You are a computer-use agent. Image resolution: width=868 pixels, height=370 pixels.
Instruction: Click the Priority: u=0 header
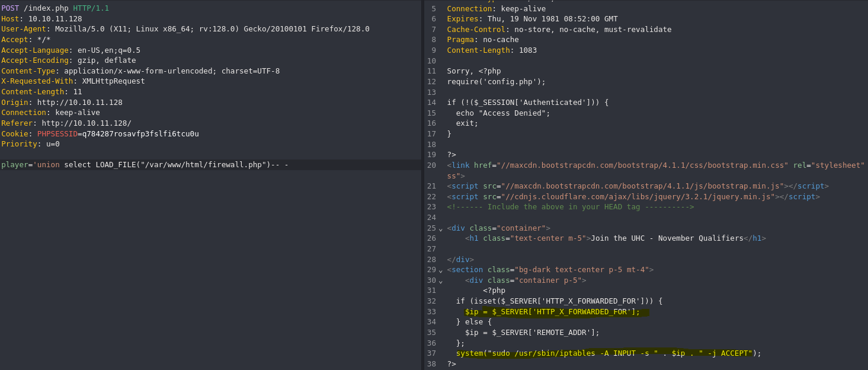tap(30, 144)
